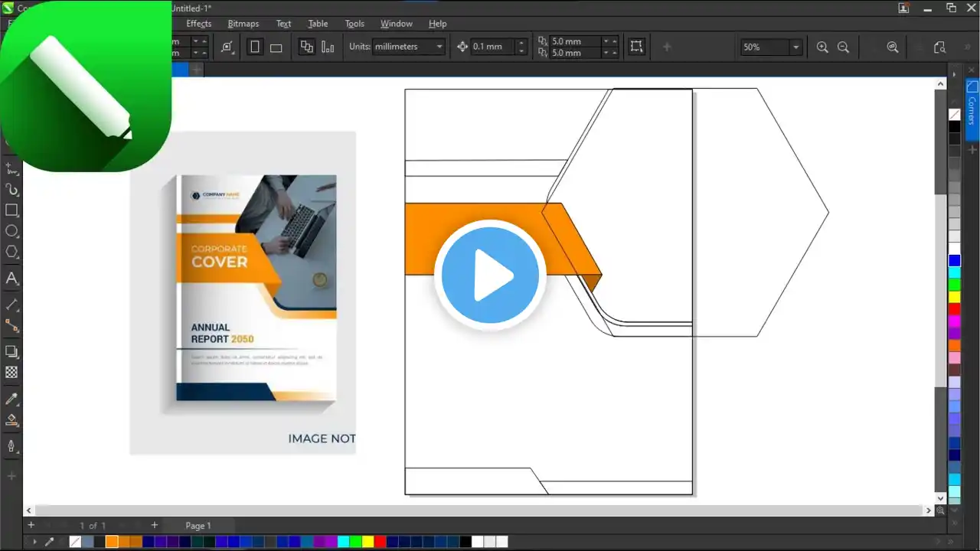Switch page to landscape orientation
Image resolution: width=980 pixels, height=551 pixels.
coord(276,47)
